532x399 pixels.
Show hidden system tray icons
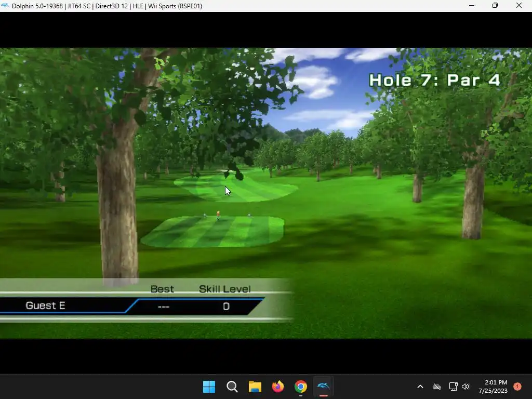tap(420, 387)
